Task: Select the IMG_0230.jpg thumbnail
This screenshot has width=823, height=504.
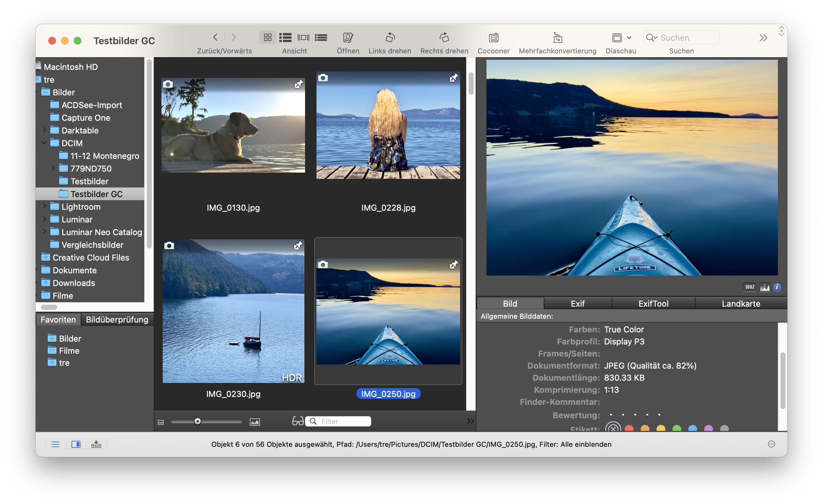Action: tap(233, 310)
